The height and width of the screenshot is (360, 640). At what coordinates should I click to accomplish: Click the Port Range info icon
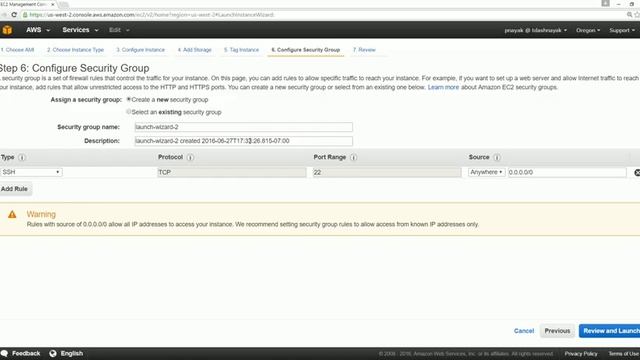(353, 158)
